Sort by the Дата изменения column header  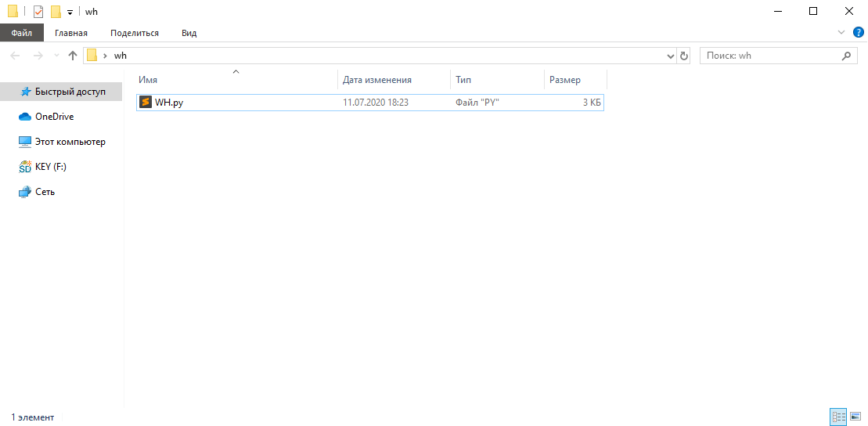tap(394, 80)
